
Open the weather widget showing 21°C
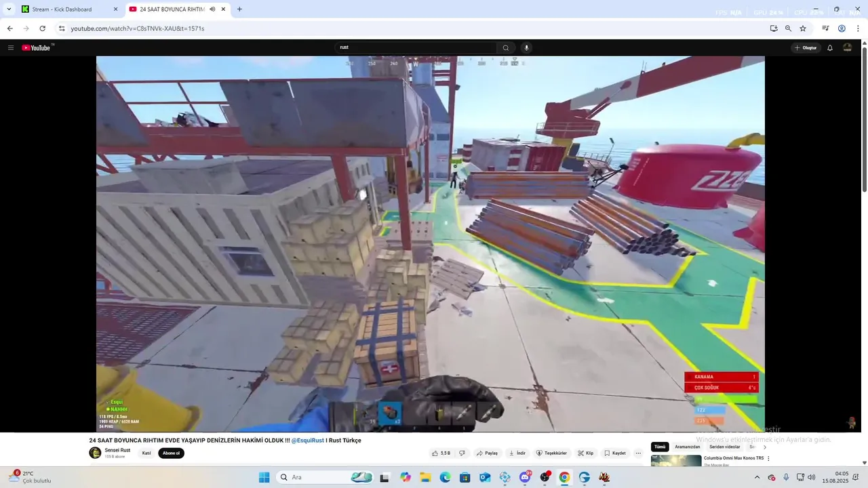point(31,477)
